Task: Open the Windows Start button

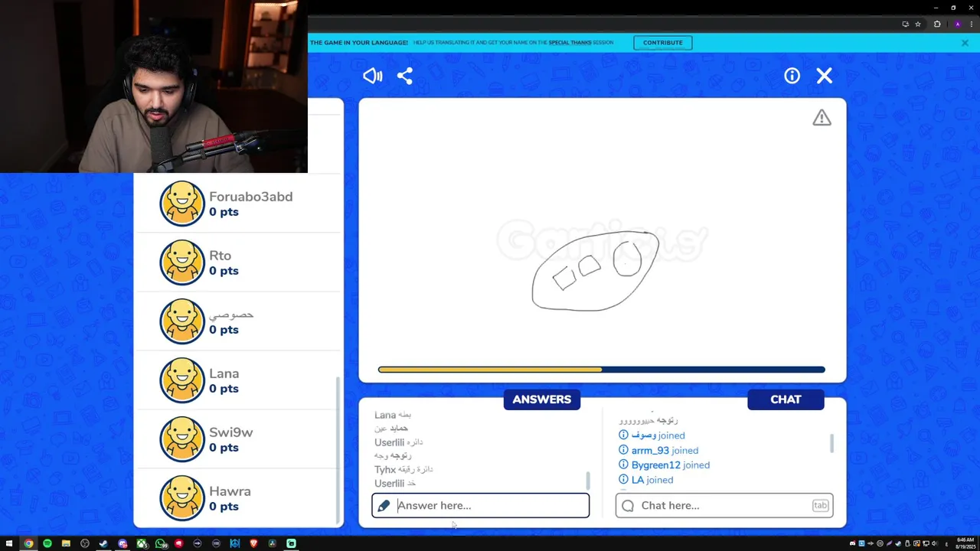Action: tap(9, 543)
